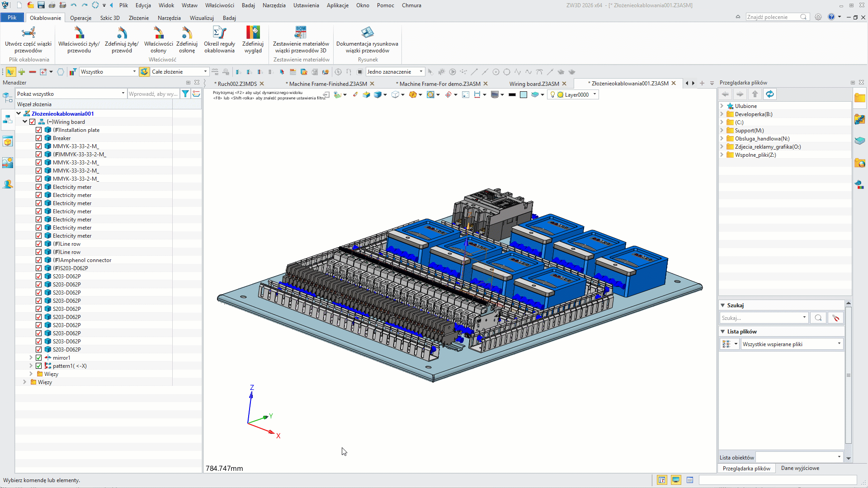
Task: Expand the Support(M:) folder
Action: pos(722,130)
